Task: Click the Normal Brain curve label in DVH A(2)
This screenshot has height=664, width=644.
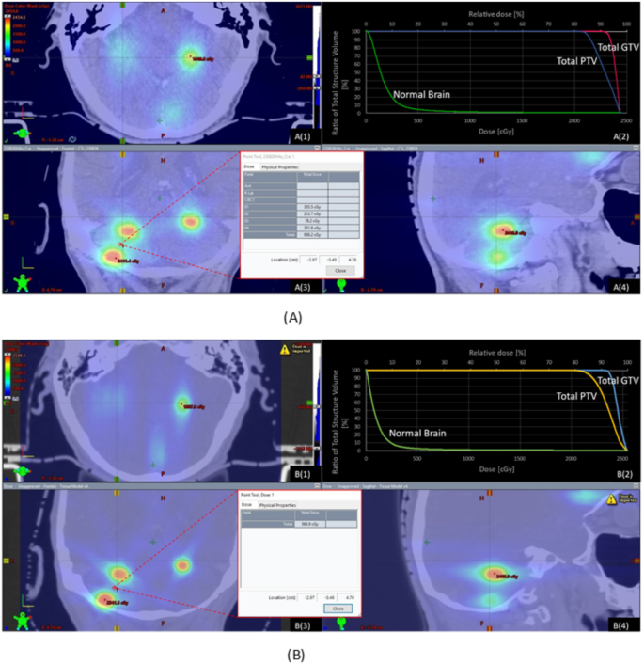Action: pos(421,94)
